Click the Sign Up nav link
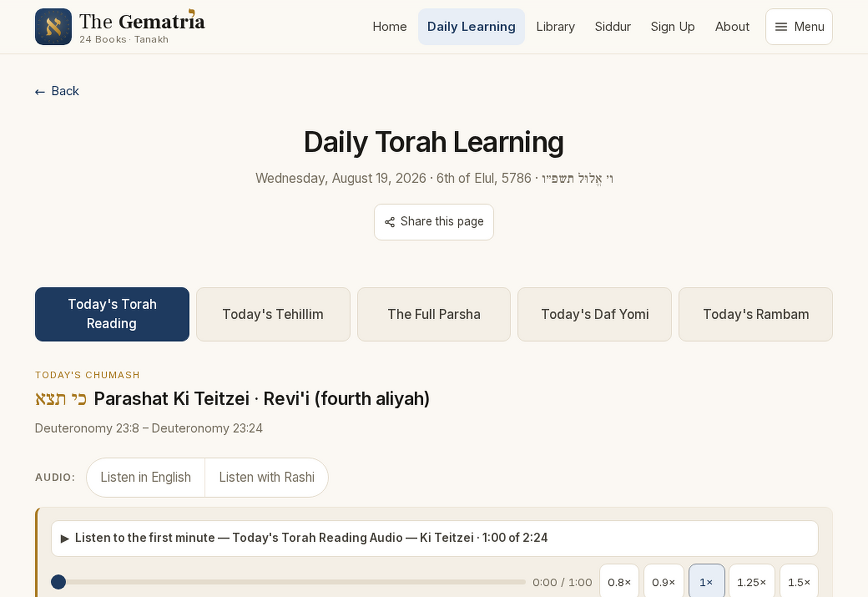The width and height of the screenshot is (868, 597). pos(673,27)
